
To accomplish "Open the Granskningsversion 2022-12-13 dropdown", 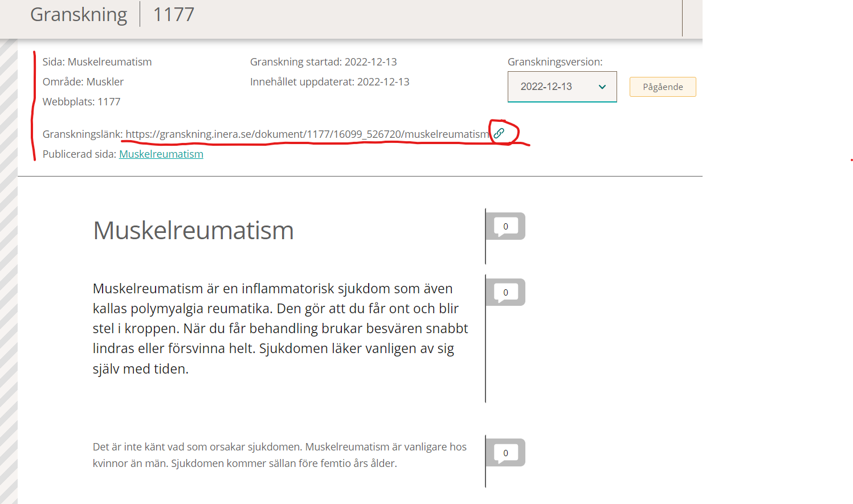I will coord(561,87).
